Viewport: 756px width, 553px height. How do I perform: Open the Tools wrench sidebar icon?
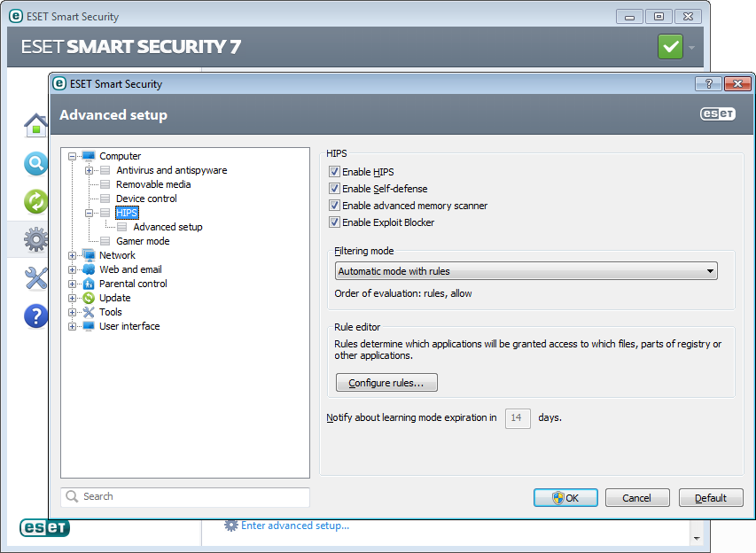tap(35, 278)
